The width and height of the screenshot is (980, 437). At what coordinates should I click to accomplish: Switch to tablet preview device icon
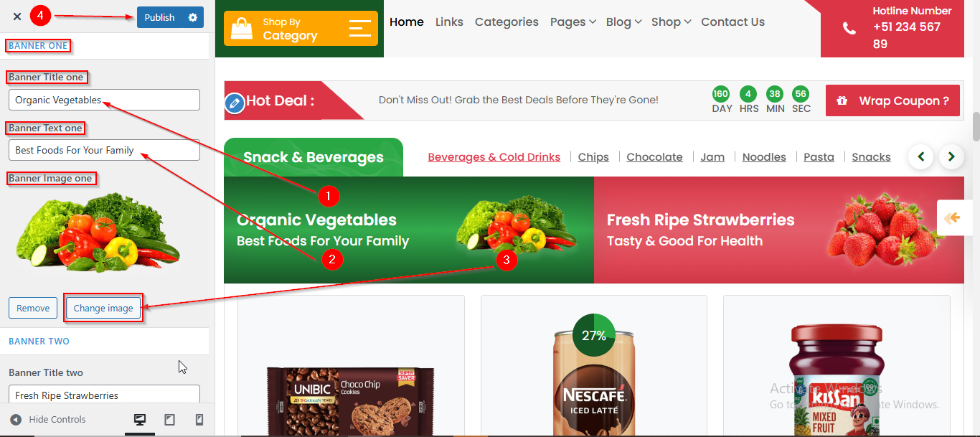point(170,420)
